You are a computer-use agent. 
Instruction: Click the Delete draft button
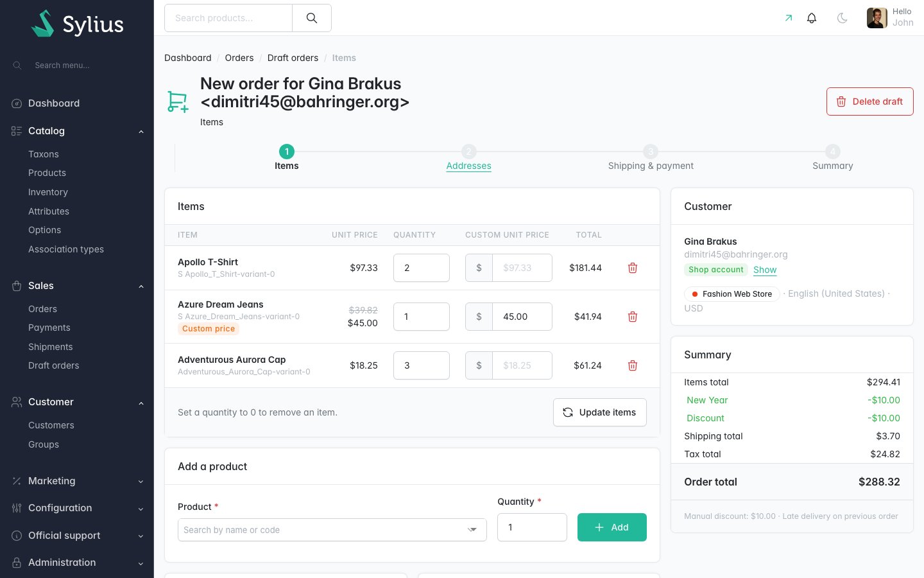coord(870,101)
